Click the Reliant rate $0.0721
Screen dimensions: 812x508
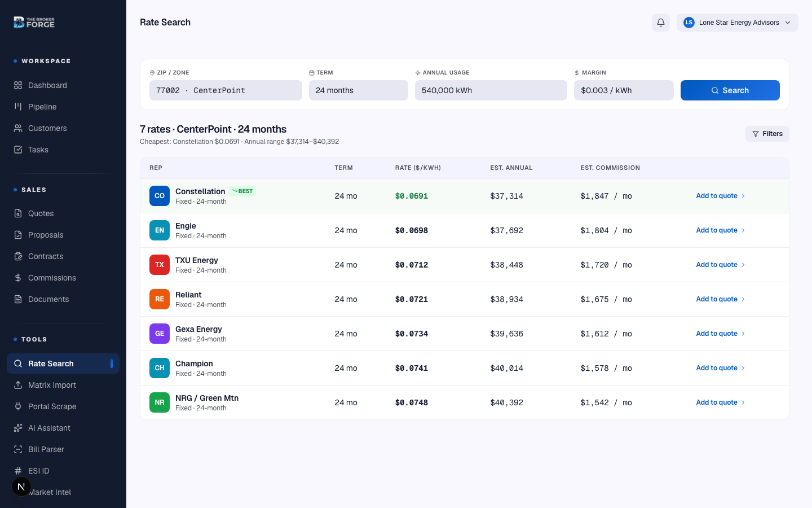(412, 299)
